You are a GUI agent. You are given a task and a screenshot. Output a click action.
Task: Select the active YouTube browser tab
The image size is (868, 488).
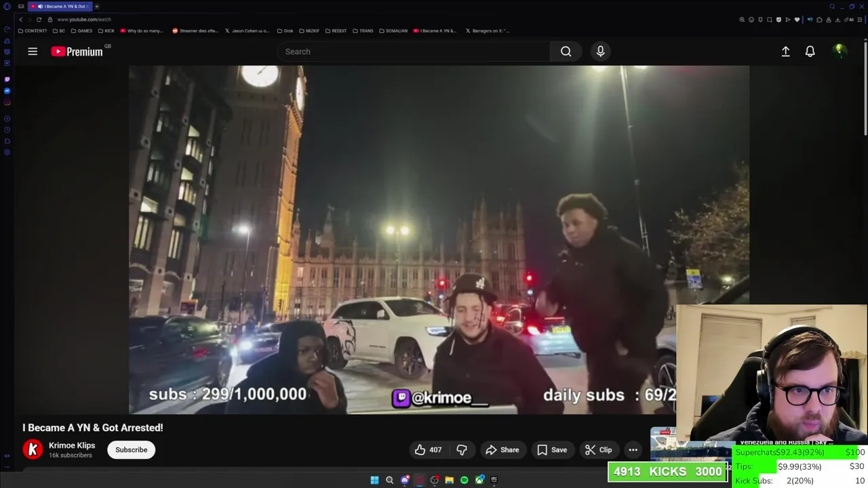coord(60,6)
